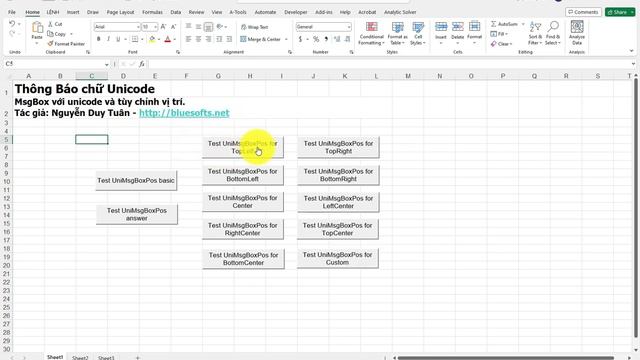Open Merge & Center dropdown arrow

click(286, 39)
